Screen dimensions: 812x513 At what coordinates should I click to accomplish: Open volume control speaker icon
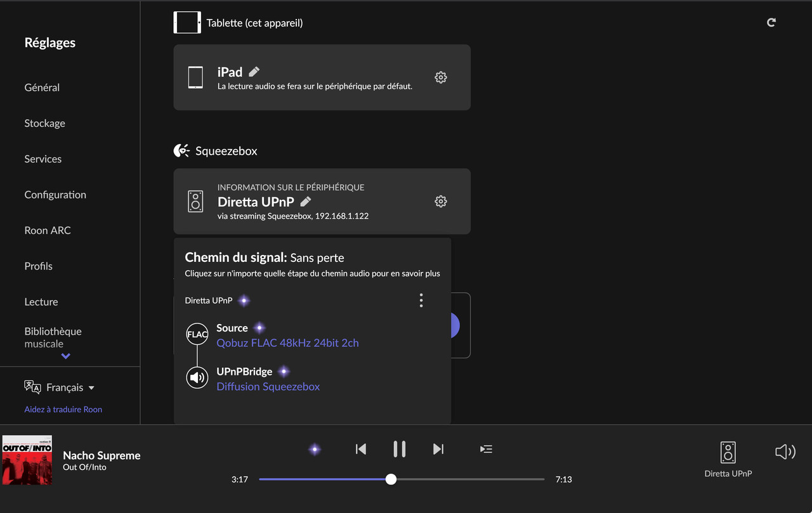[785, 451]
